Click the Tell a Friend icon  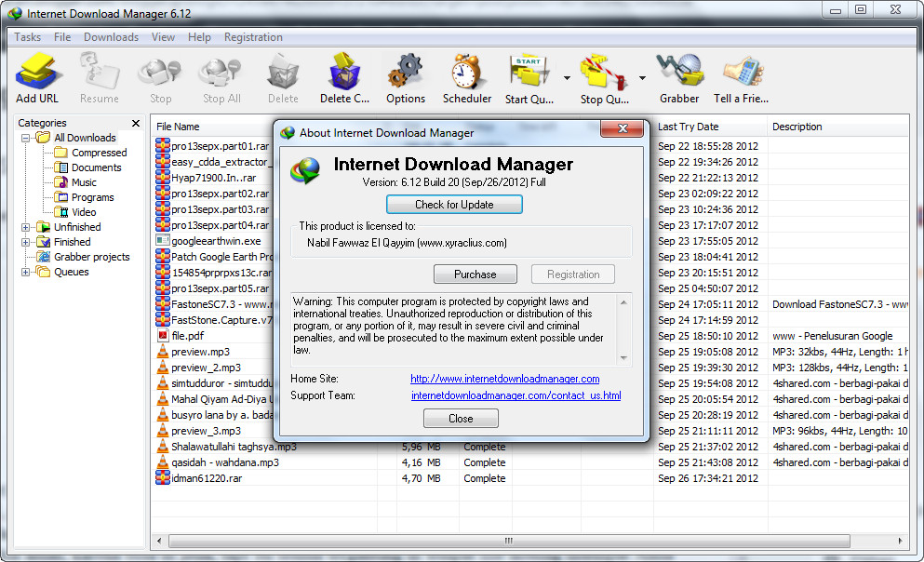point(742,72)
